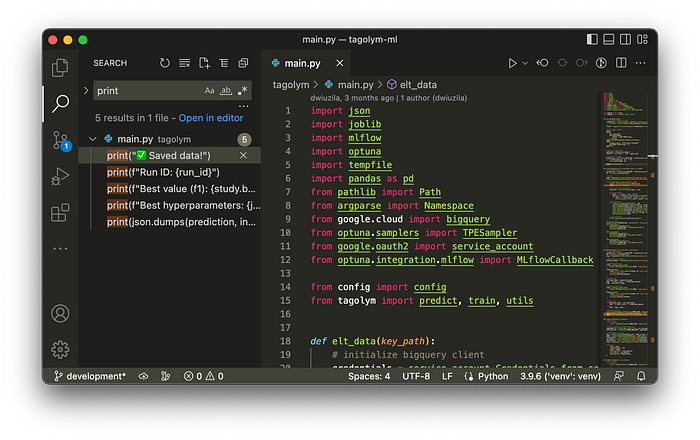The height and width of the screenshot is (440, 700).
Task: Toggle Match Whole Word option
Action: [226, 91]
